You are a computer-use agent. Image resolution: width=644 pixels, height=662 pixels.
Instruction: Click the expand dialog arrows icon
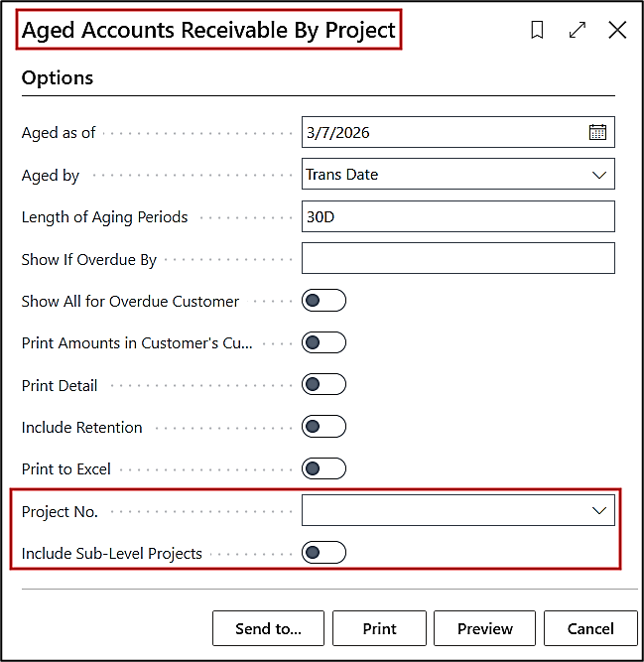click(x=578, y=31)
